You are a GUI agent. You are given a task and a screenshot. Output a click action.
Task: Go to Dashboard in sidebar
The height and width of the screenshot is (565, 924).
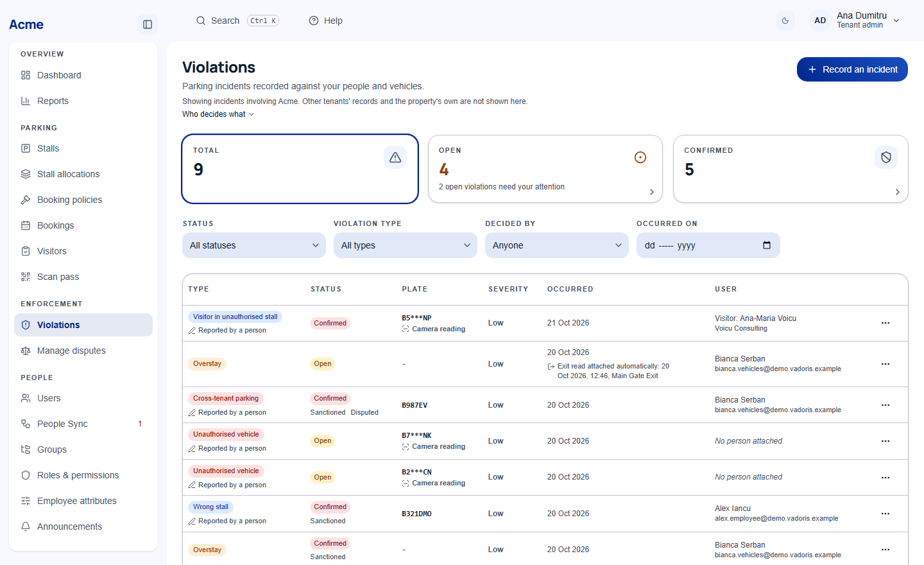[83, 75]
